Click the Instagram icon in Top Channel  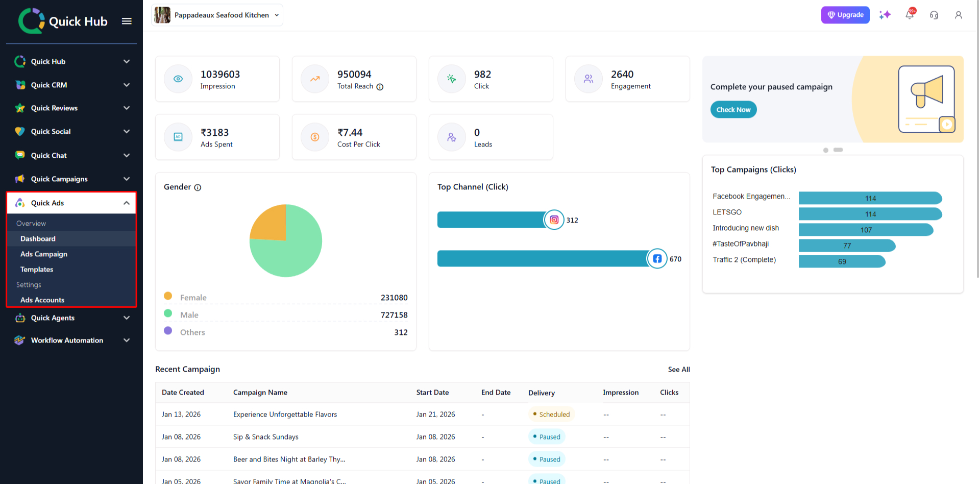(554, 220)
